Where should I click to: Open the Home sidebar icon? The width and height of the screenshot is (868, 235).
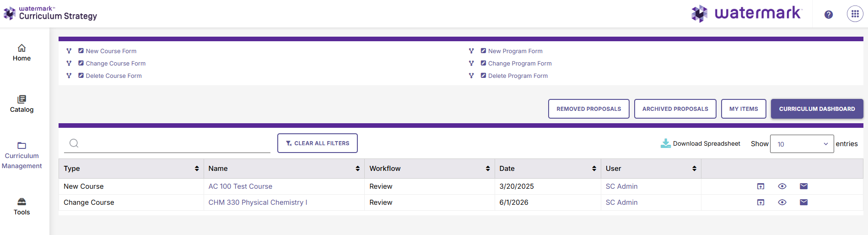[22, 48]
